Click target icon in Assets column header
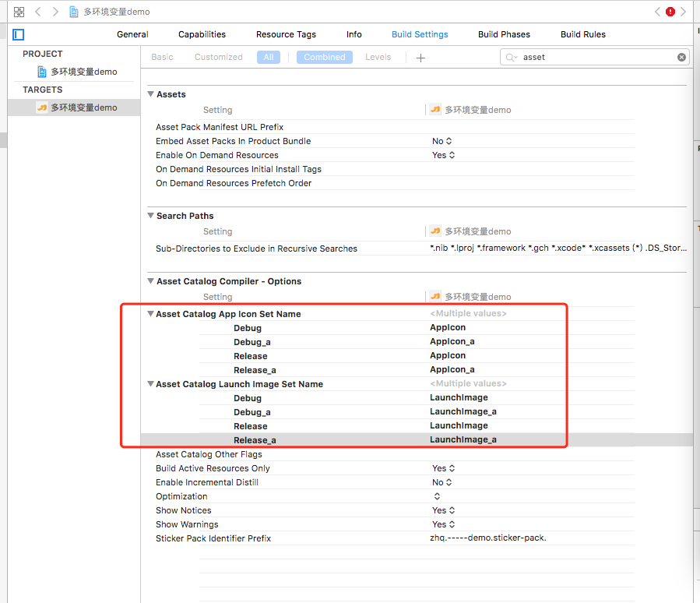 (434, 109)
